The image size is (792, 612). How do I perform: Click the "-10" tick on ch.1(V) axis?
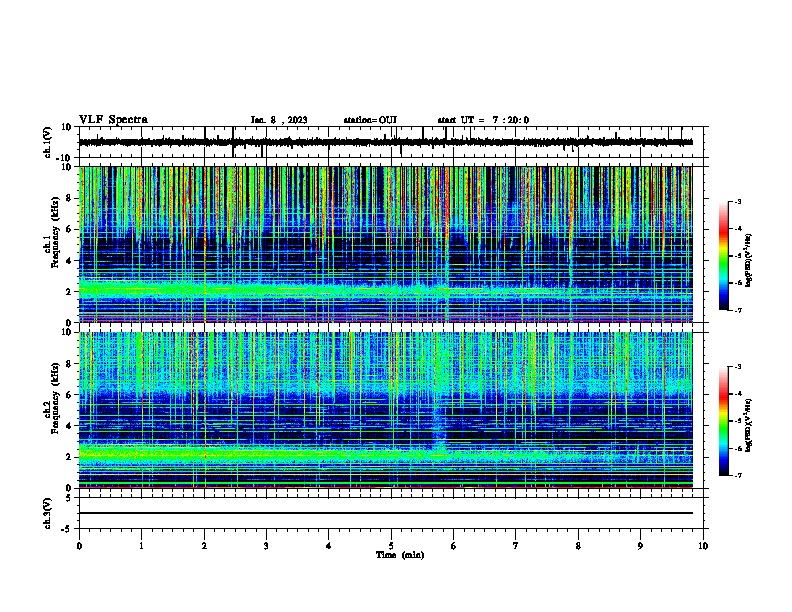(x=65, y=158)
